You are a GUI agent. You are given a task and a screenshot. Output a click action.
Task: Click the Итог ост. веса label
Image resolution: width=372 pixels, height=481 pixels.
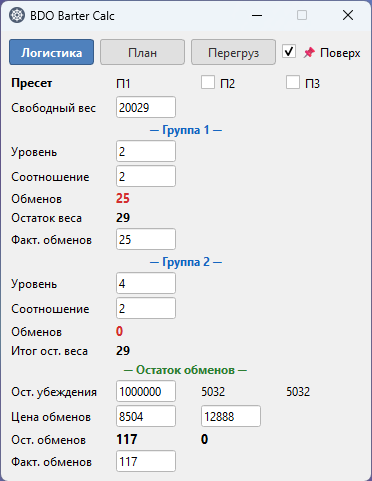click(49, 351)
